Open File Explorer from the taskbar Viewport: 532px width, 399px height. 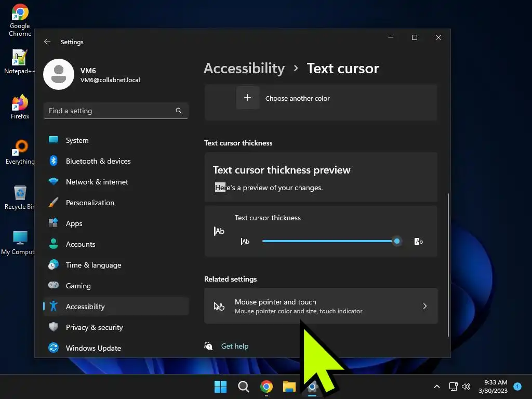coord(289,387)
